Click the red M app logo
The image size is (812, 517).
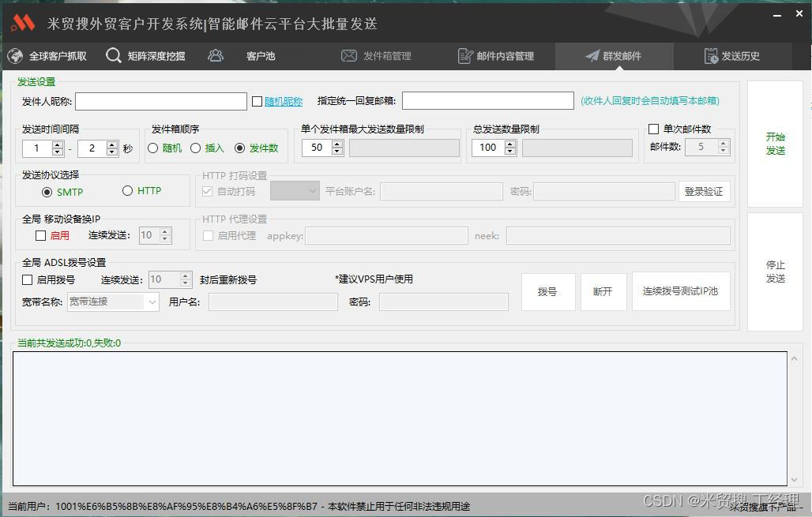[x=23, y=22]
